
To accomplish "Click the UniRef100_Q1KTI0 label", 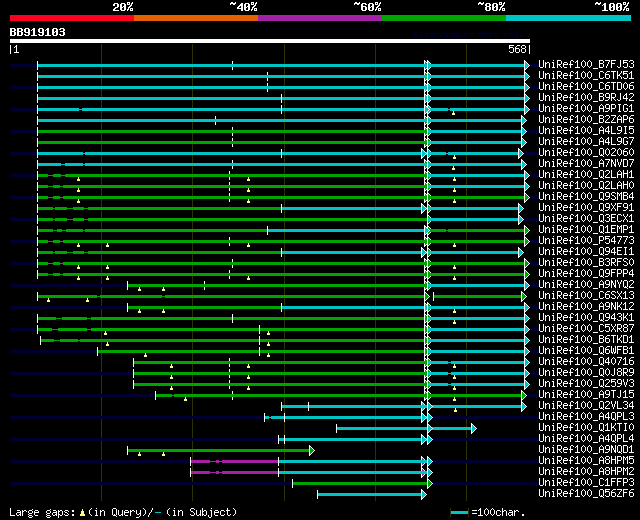I will [586, 428].
